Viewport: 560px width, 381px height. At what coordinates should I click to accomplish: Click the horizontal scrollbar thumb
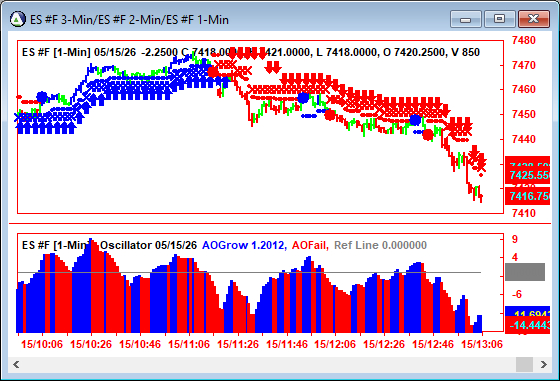(x=524, y=365)
